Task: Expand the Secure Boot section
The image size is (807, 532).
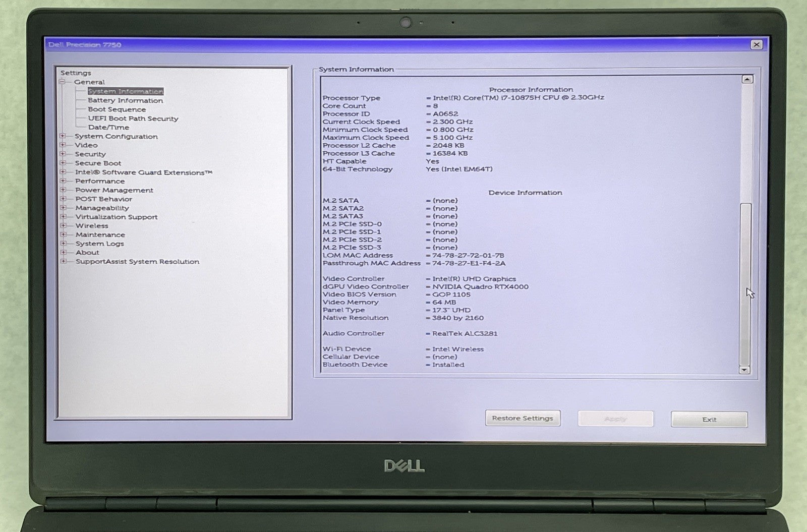Action: tap(63, 163)
